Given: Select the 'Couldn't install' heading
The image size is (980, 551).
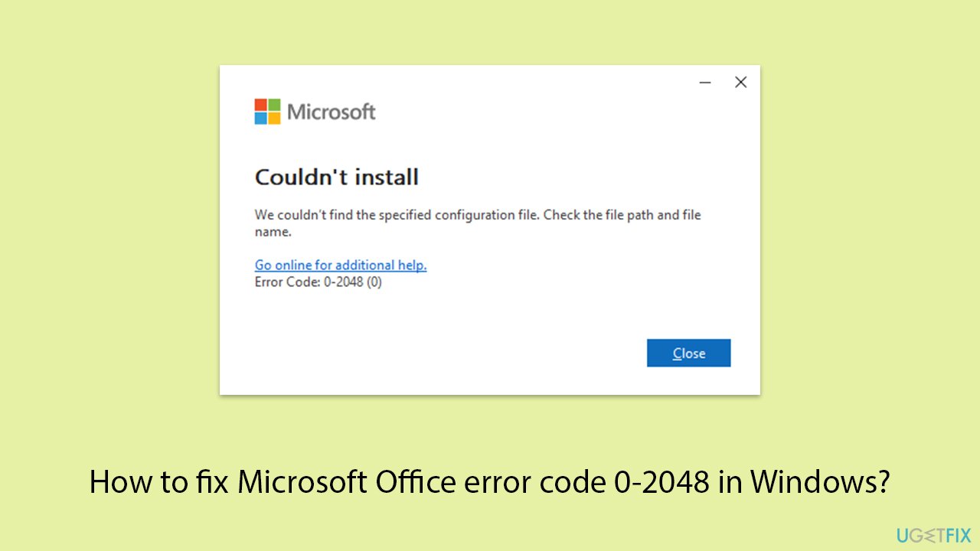Looking at the screenshot, I should 337,177.
